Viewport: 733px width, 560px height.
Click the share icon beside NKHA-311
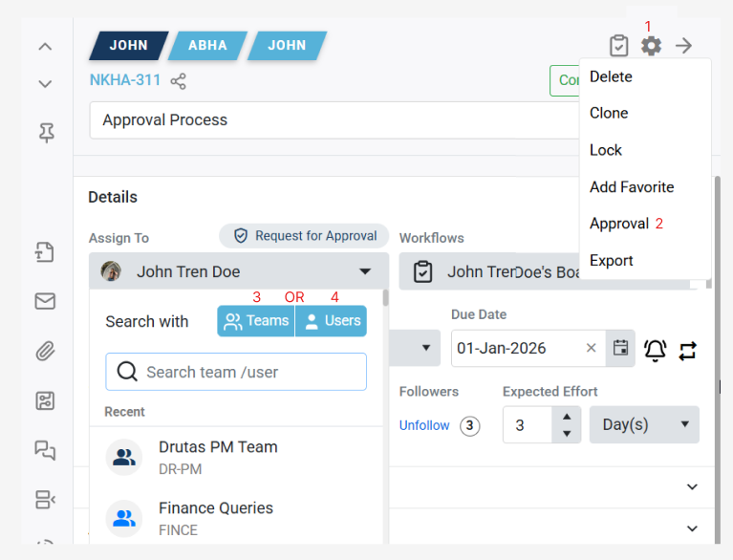pos(178,81)
